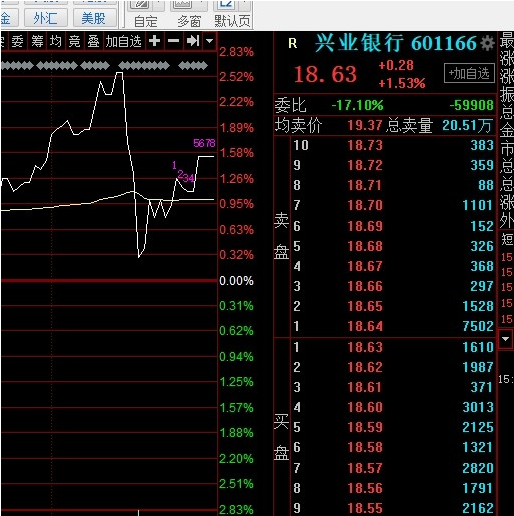Select sell level 6 price 18.69
Viewport: 514px width, 516px height.
pyautogui.click(x=365, y=226)
